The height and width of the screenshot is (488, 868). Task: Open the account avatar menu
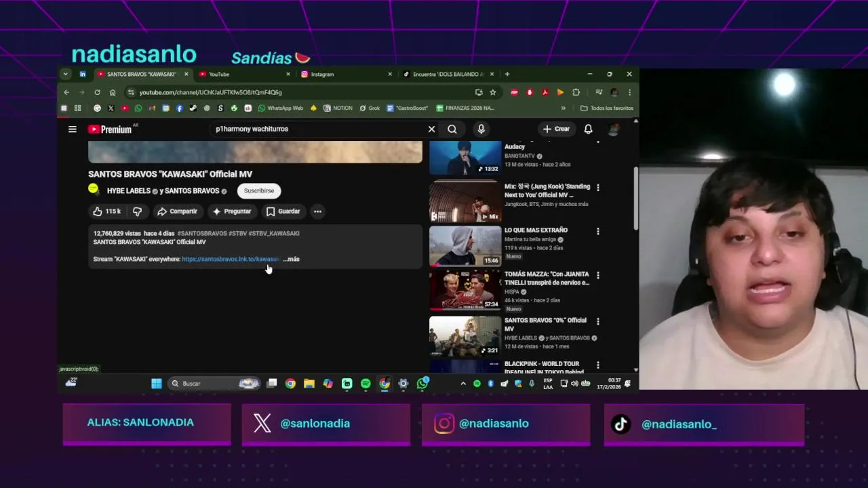coord(613,129)
